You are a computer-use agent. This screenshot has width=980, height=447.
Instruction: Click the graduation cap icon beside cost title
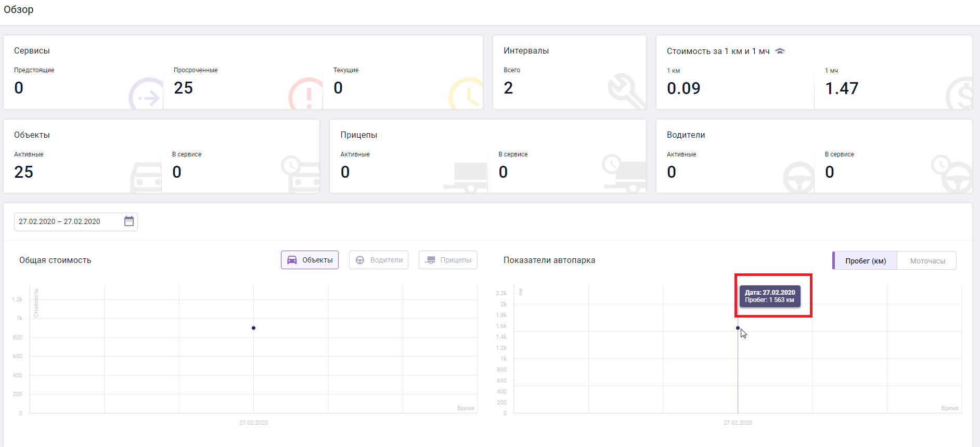[x=780, y=51]
